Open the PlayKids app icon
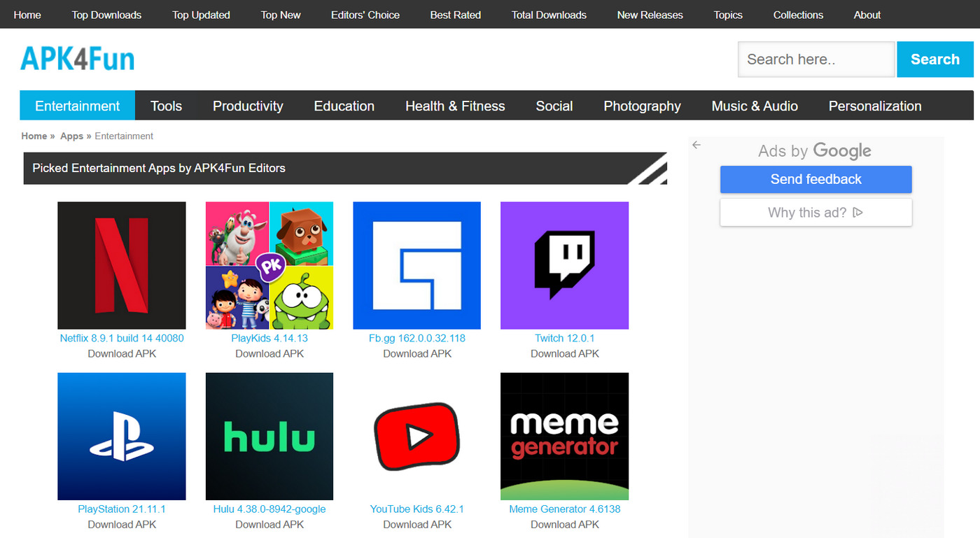This screenshot has width=980, height=538. tap(269, 265)
